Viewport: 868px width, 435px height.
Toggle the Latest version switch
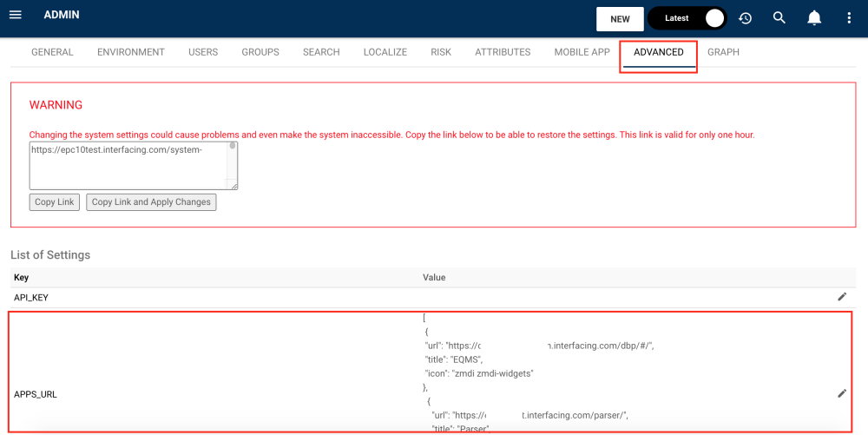click(x=687, y=18)
